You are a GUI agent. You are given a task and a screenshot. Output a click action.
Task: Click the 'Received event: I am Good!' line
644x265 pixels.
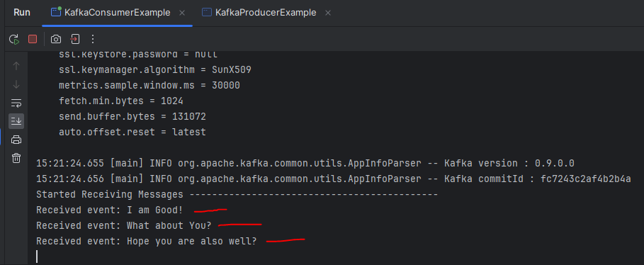[110, 210]
